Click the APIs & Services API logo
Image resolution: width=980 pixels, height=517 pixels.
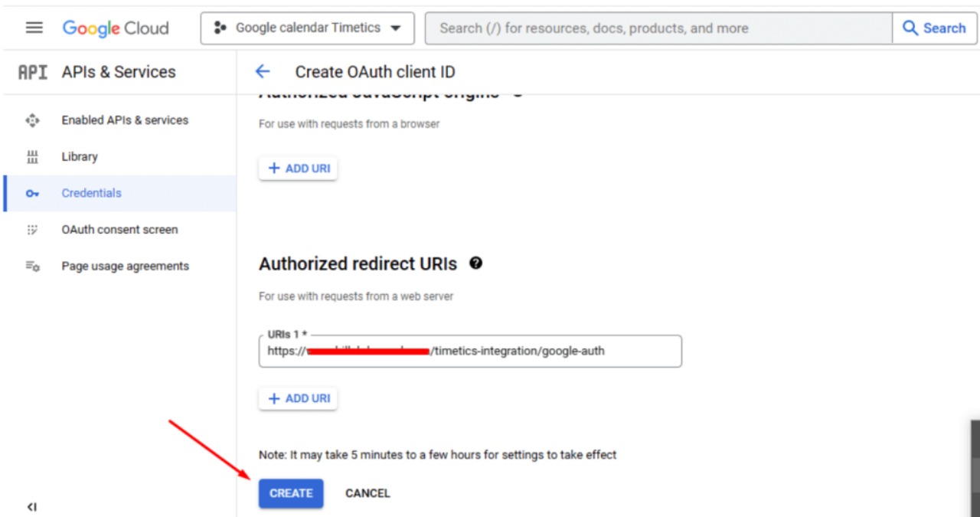(32, 72)
